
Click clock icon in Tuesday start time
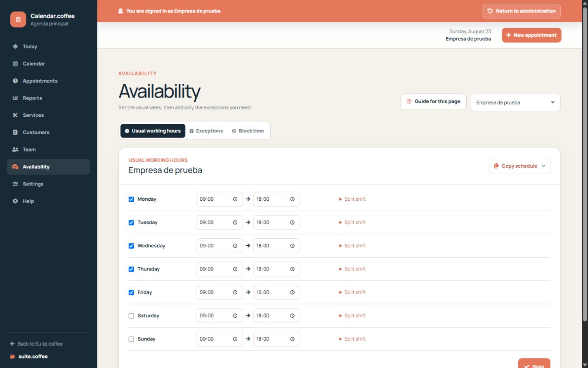pyautogui.click(x=235, y=222)
